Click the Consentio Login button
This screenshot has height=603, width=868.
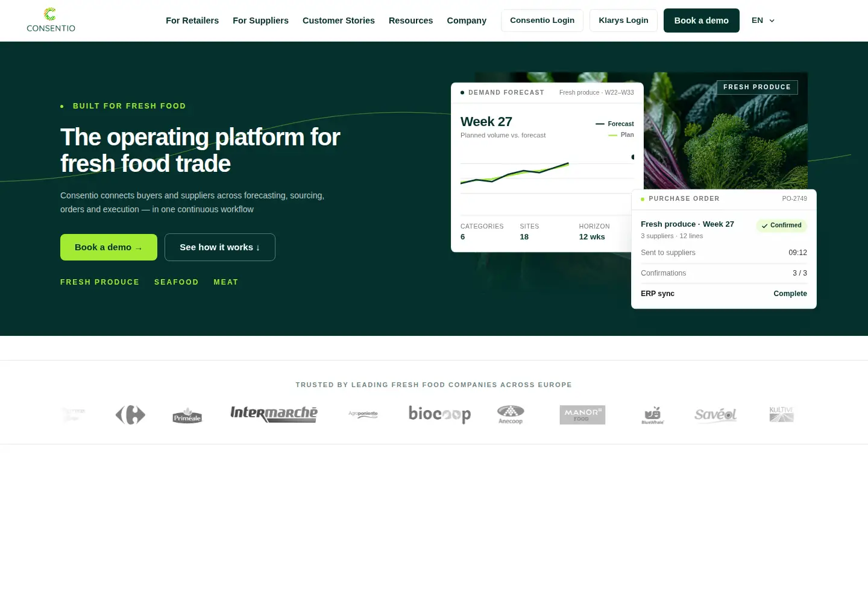(x=542, y=21)
